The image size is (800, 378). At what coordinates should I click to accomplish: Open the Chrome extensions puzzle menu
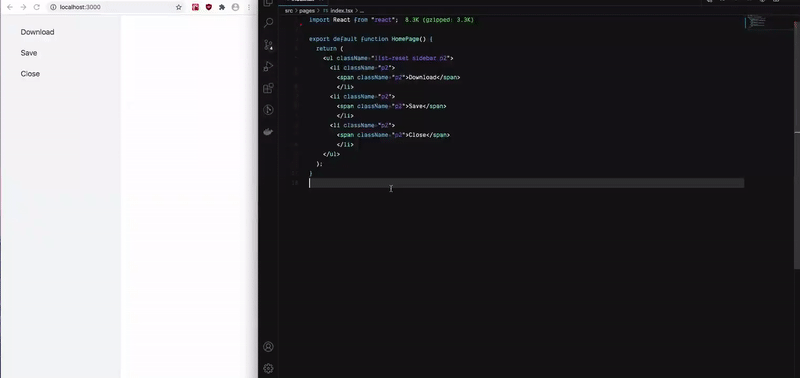click(222, 7)
